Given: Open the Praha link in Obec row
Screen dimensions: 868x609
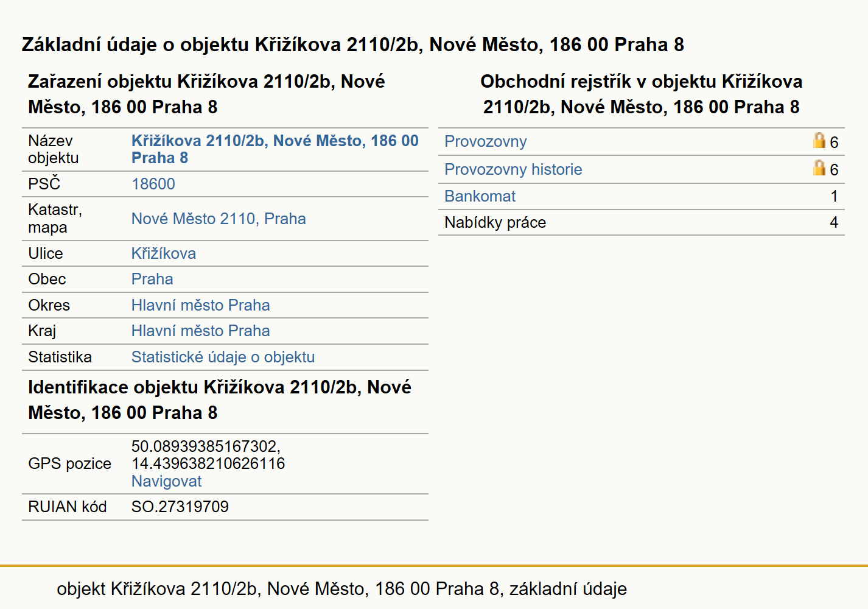Looking at the screenshot, I should click(x=152, y=279).
